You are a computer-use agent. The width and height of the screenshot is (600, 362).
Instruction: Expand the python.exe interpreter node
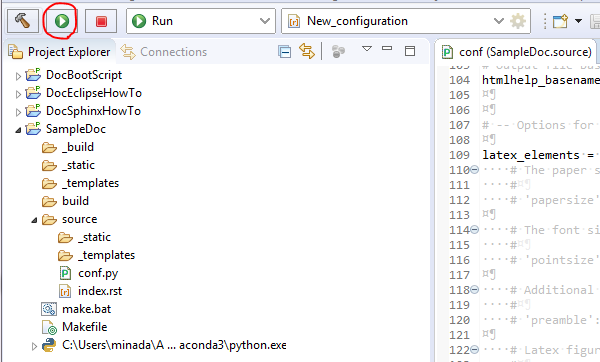coord(34,346)
